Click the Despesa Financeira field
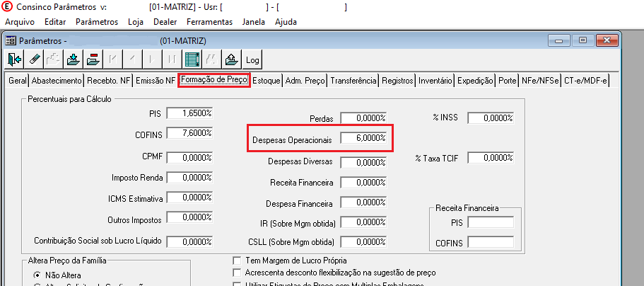This screenshot has height=286, width=644. pyautogui.click(x=363, y=202)
